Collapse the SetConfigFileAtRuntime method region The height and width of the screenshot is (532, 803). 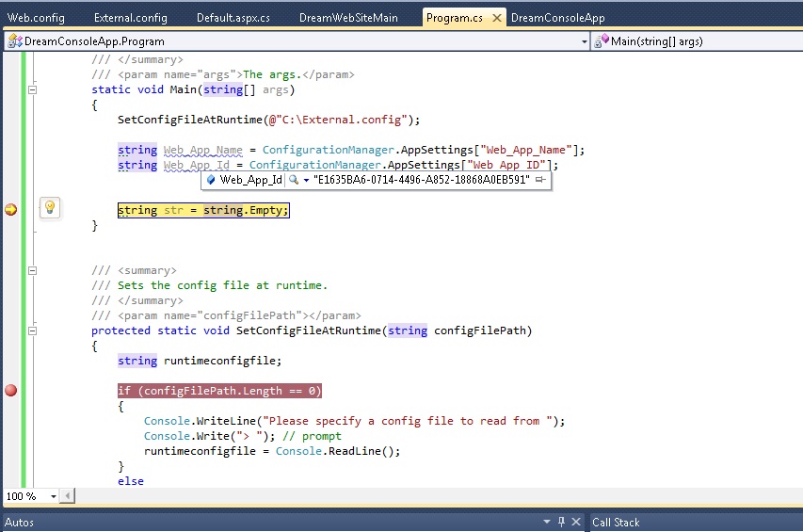click(x=32, y=330)
